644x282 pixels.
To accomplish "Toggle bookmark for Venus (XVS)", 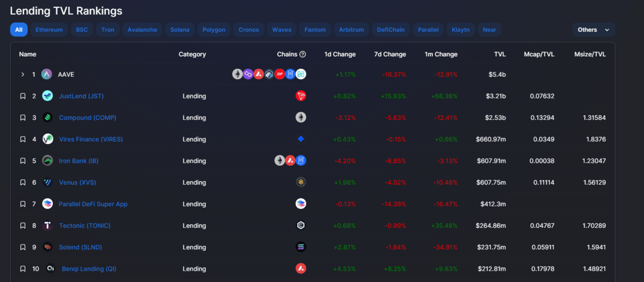I will [x=23, y=182].
